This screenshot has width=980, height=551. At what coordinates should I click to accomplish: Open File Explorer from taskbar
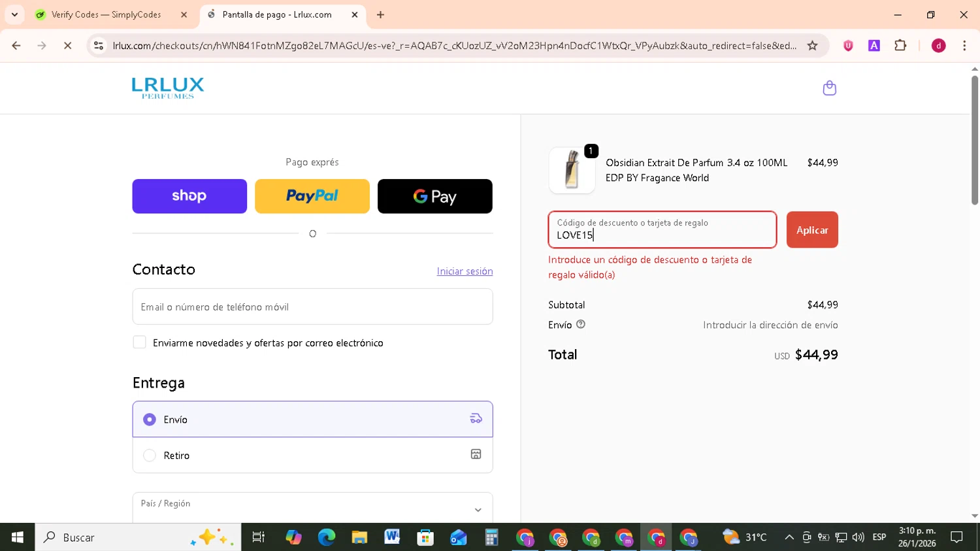359,537
